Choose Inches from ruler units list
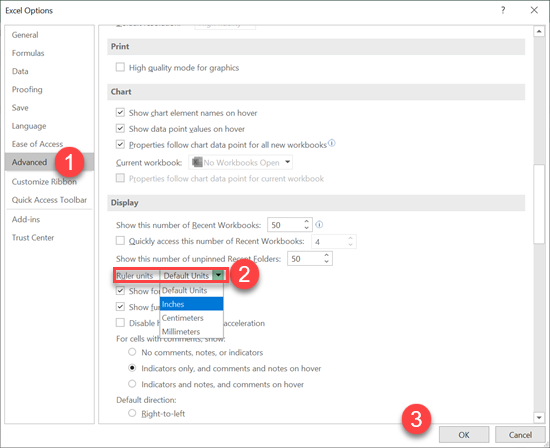The image size is (550, 448). pos(192,304)
